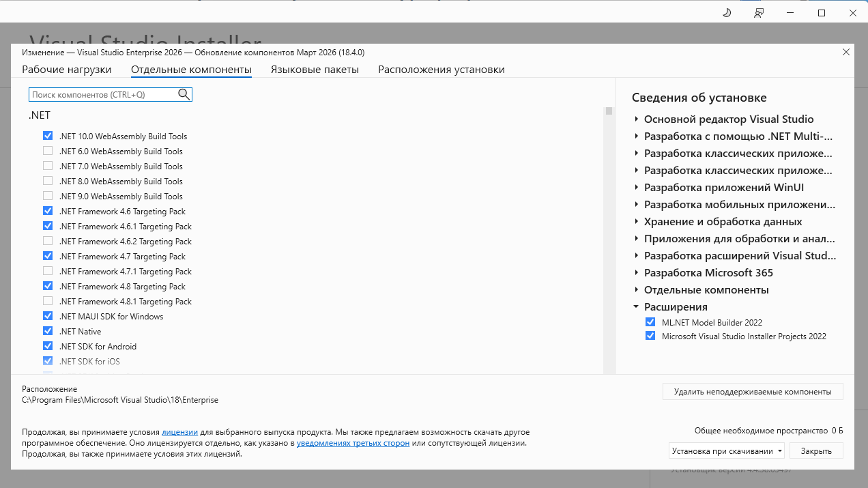Uncheck ML.NET Model Builder 2022 extension
868x488 pixels.
[x=650, y=322]
